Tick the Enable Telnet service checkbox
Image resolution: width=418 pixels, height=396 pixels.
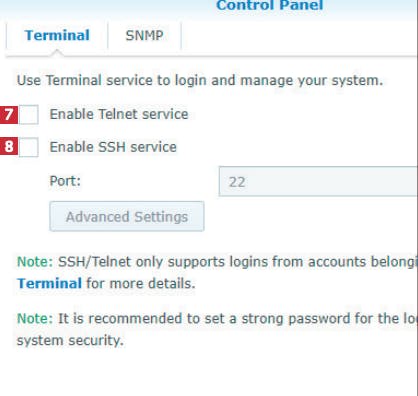(29, 114)
